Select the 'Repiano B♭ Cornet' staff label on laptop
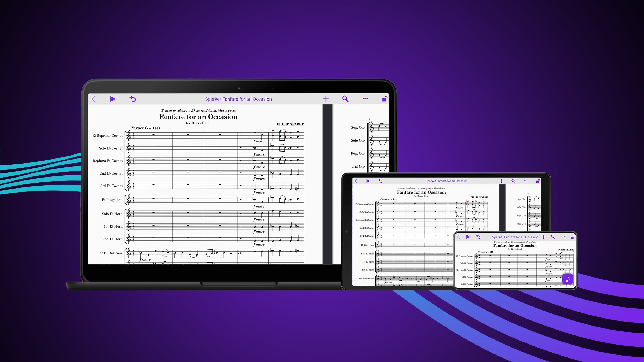Image resolution: width=644 pixels, height=362 pixels. pyautogui.click(x=107, y=161)
